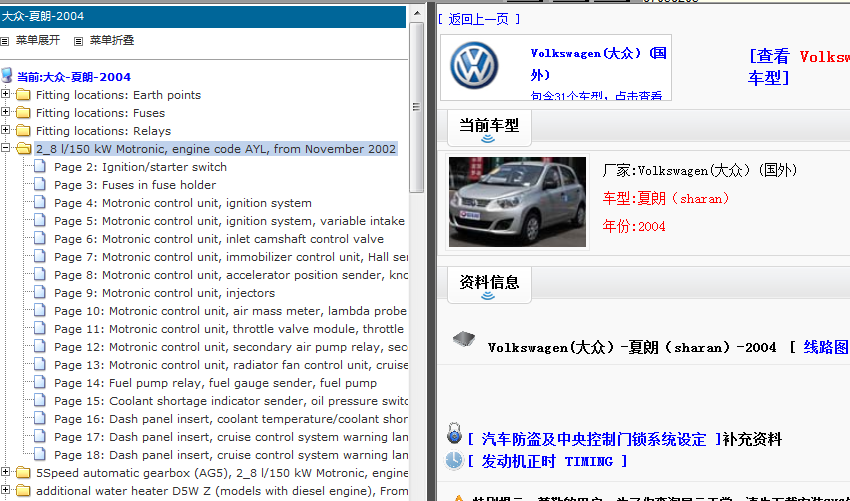The height and width of the screenshot is (501, 850).
Task: Click folder icon of 5Speed automatic gearbox (AG5)
Action: (23, 472)
